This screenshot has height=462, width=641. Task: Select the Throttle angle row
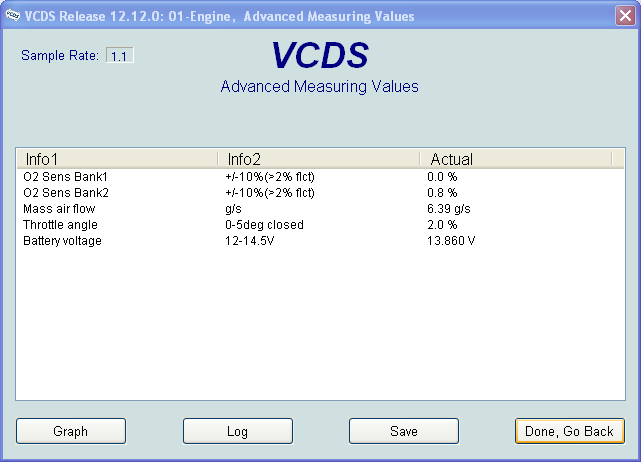[x=320, y=224]
